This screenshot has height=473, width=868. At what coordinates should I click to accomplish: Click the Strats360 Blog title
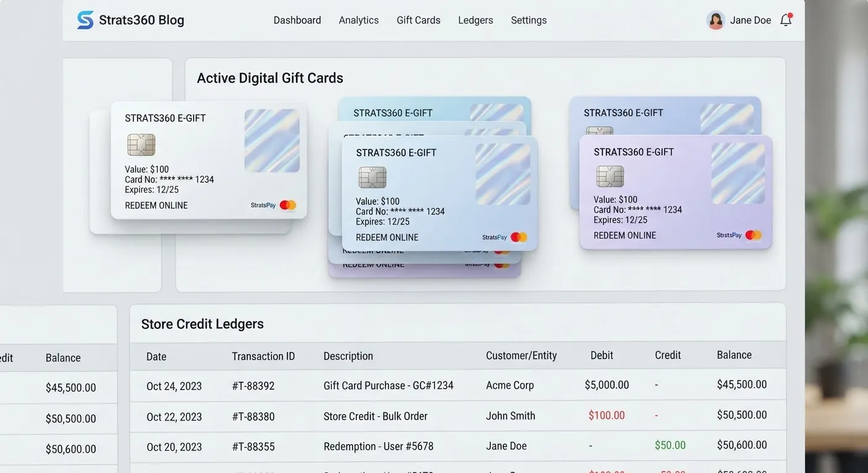pyautogui.click(x=142, y=20)
